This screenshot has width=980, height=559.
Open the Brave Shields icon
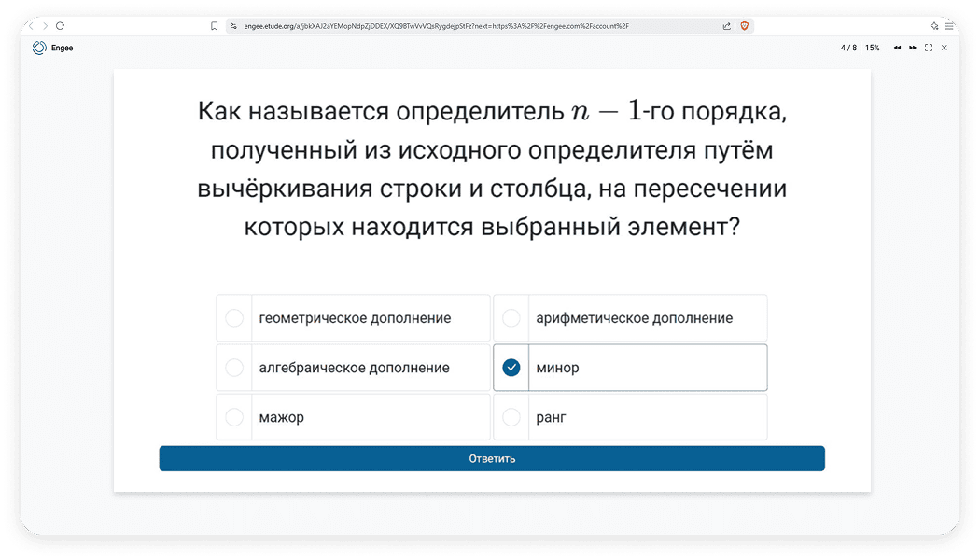point(744,26)
